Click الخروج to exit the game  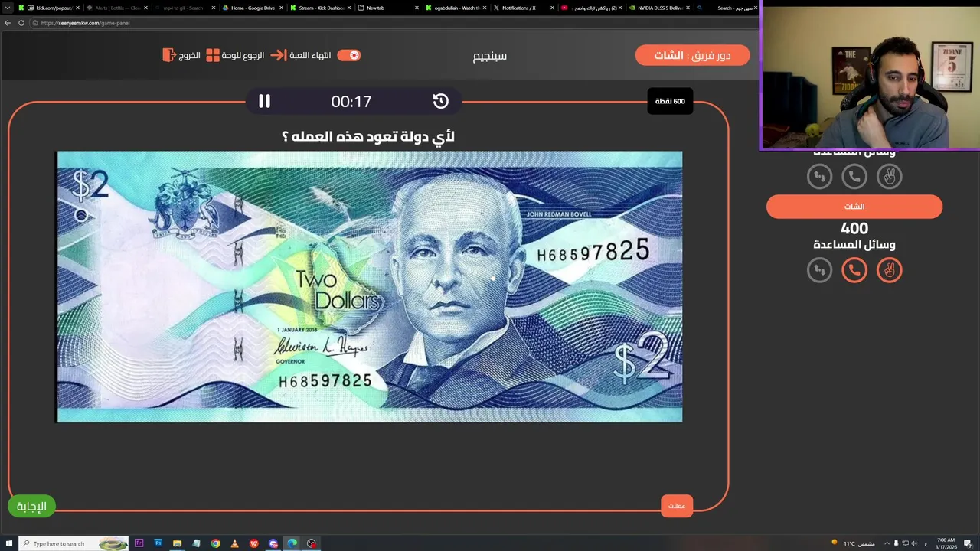(x=181, y=55)
